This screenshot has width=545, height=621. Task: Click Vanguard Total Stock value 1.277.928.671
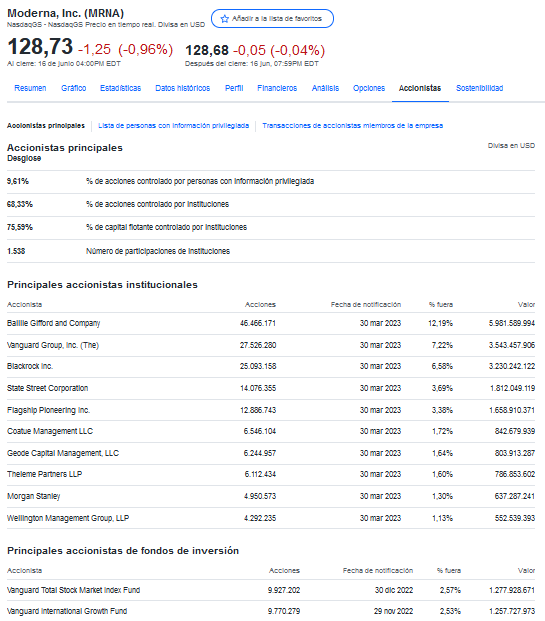(512, 590)
